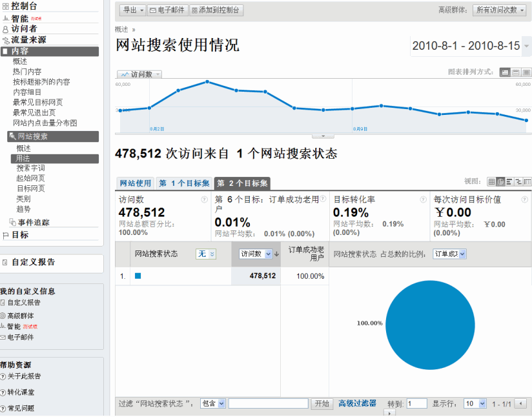Select the pie chart view icon
Screen dimensions: 532x417
click(500, 182)
